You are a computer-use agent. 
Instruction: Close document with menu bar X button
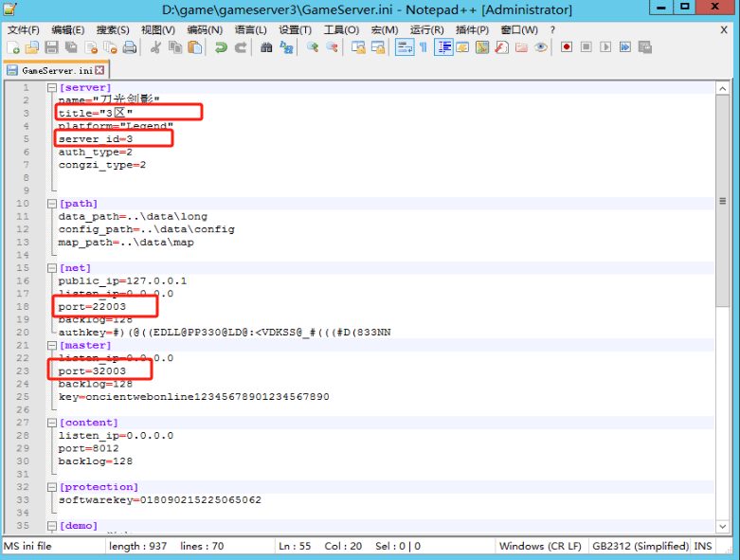pos(724,30)
